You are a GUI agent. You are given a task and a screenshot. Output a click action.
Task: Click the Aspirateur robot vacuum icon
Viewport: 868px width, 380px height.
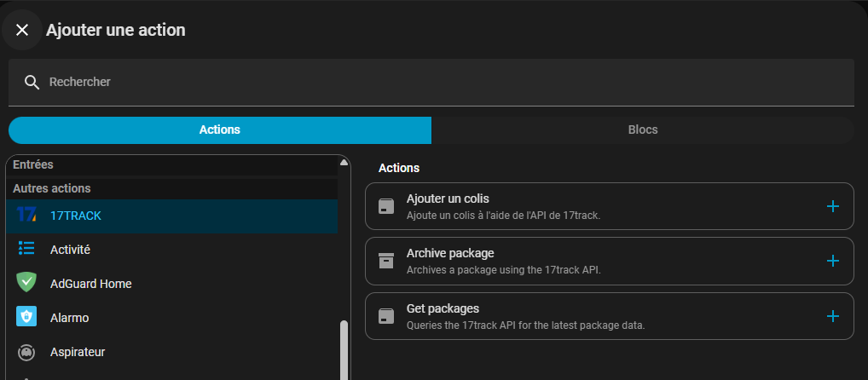[x=26, y=351]
